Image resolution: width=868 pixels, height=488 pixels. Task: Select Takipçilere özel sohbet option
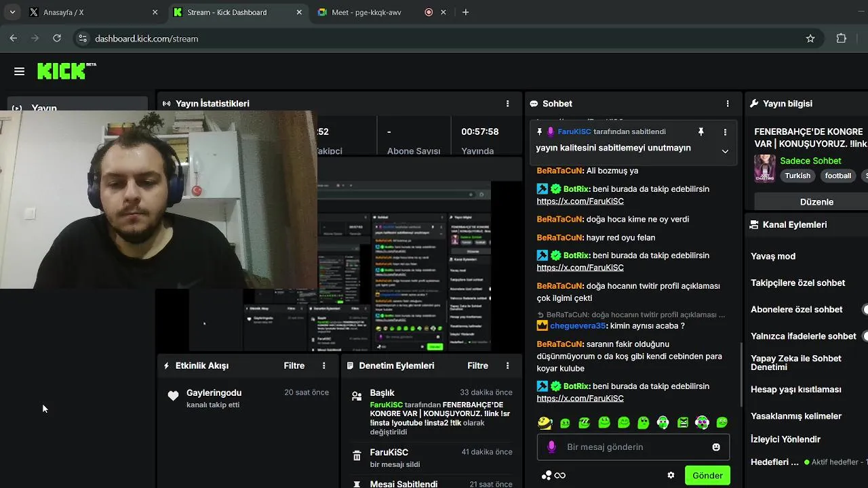coord(798,283)
